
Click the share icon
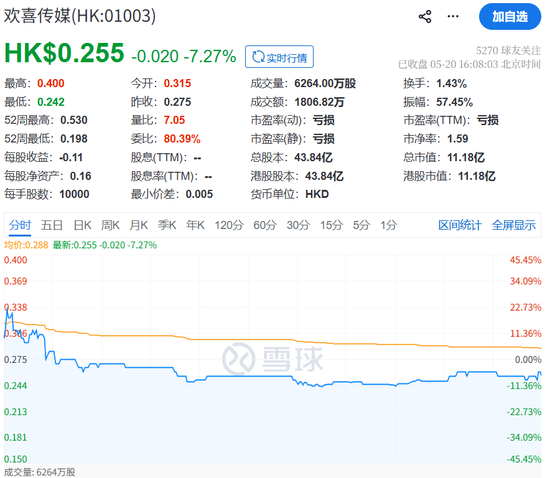coord(425,16)
